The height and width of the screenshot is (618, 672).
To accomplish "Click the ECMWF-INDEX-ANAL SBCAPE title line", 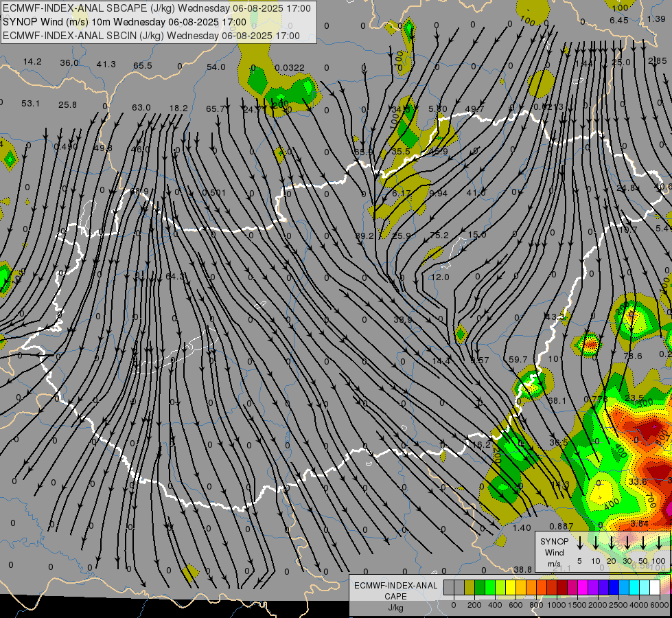I will click(x=157, y=8).
